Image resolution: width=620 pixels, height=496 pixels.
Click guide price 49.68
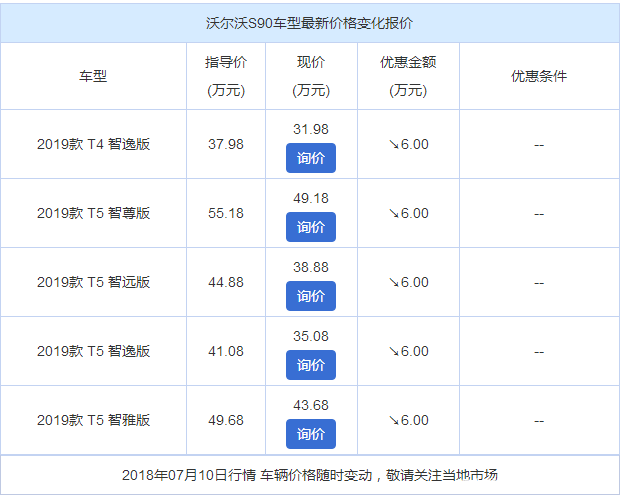[226, 420]
